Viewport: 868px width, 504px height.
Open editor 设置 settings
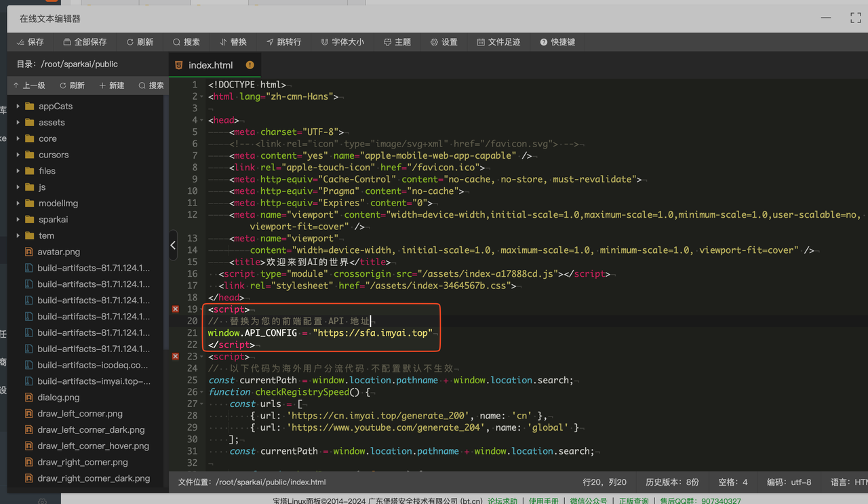click(444, 42)
